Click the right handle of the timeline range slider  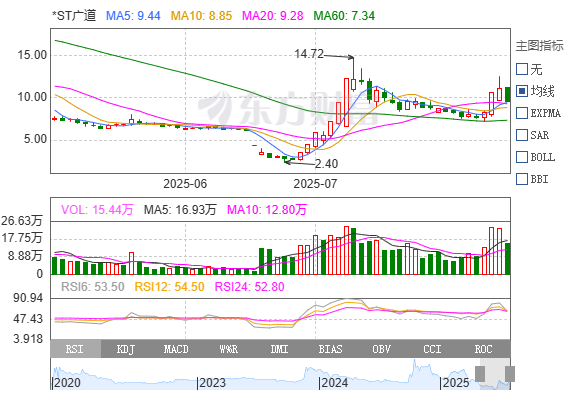tap(510, 374)
